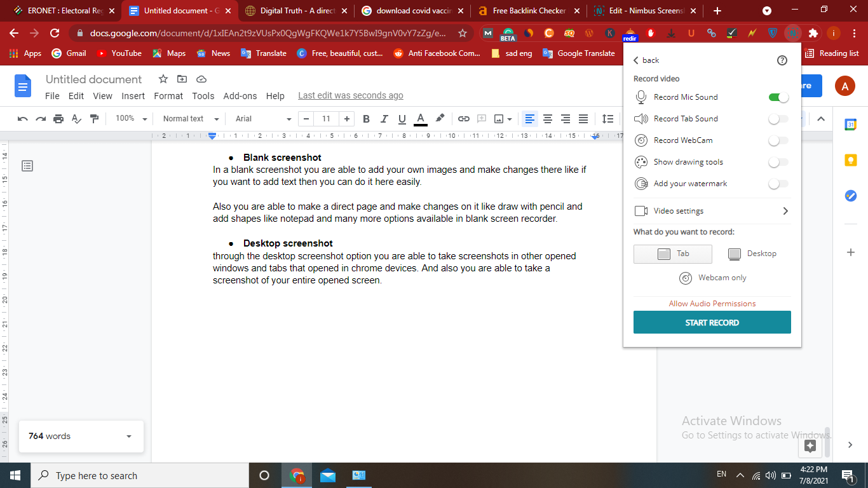Add a comment from the toolbar
Image resolution: width=868 pixels, height=488 pixels.
(x=482, y=119)
